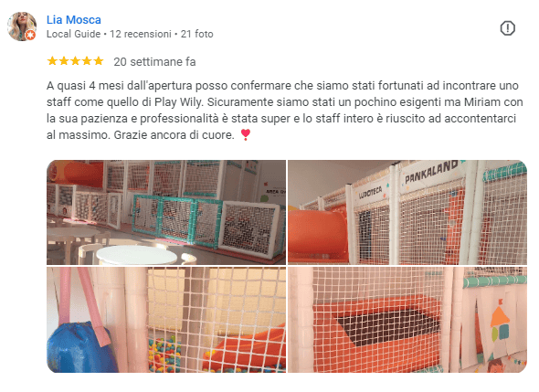Select the fifth yellow star
This screenshot has height=392, width=539.
click(99, 61)
